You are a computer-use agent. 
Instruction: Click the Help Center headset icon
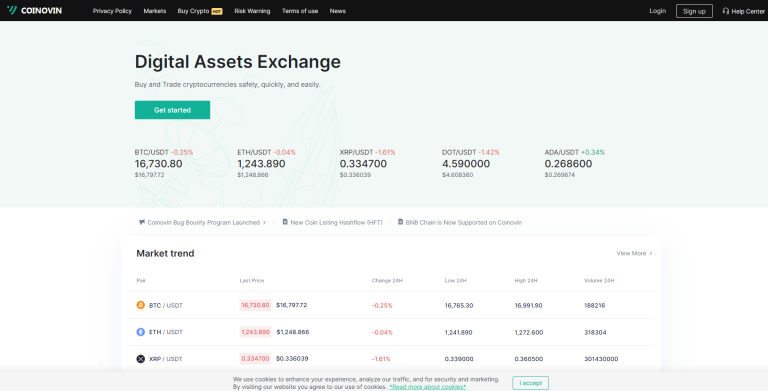(726, 11)
